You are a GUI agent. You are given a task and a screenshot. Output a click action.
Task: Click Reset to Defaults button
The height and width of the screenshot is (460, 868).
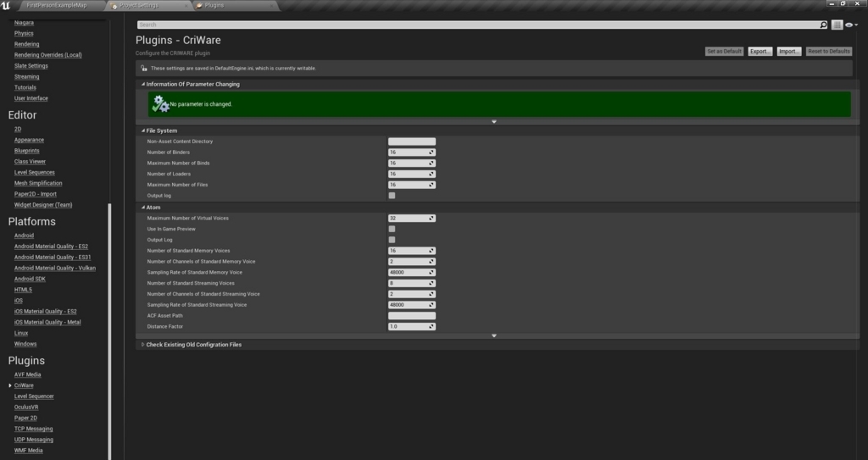point(829,52)
